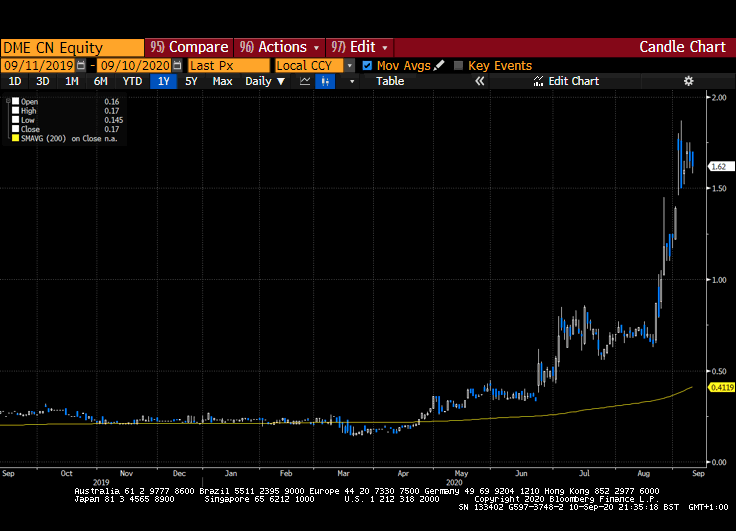Click the Edit Chart button label
Viewport: 736px width, 531px height.
574,81
